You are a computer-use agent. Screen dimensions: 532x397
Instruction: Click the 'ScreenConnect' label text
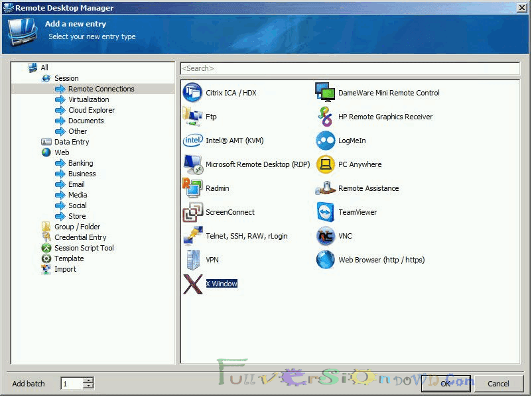(x=230, y=212)
